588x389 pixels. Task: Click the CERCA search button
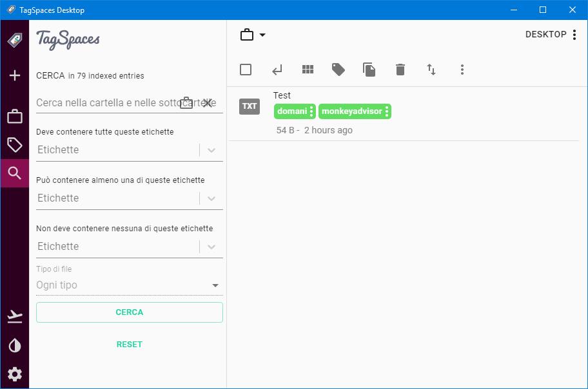(x=130, y=312)
